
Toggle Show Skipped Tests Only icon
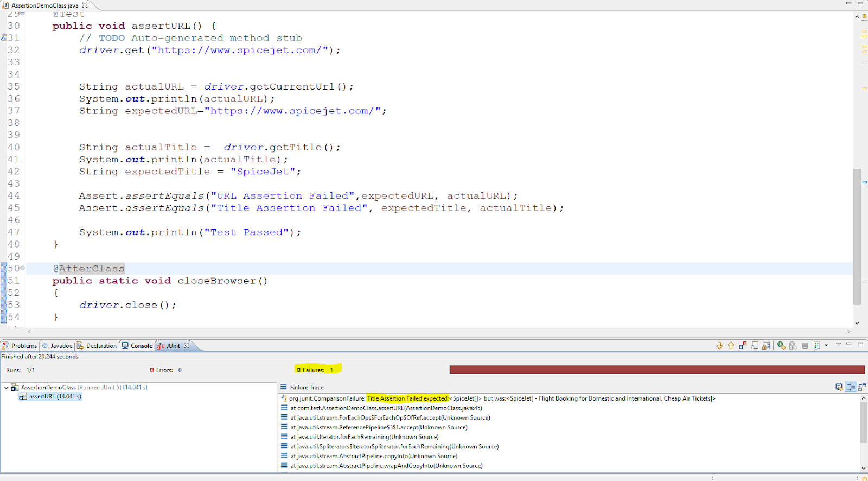(755, 345)
